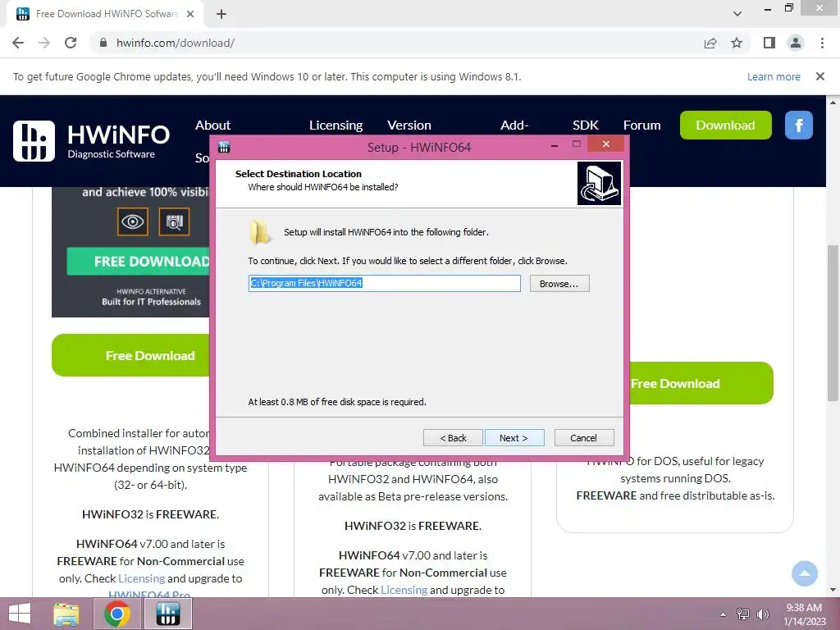The image size is (840, 630).
Task: Click the folder icon in setup dialog
Action: pyautogui.click(x=259, y=232)
